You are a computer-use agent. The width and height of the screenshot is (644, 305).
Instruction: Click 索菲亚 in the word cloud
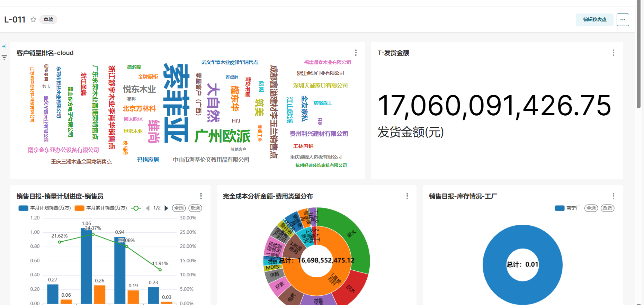pyautogui.click(x=176, y=103)
